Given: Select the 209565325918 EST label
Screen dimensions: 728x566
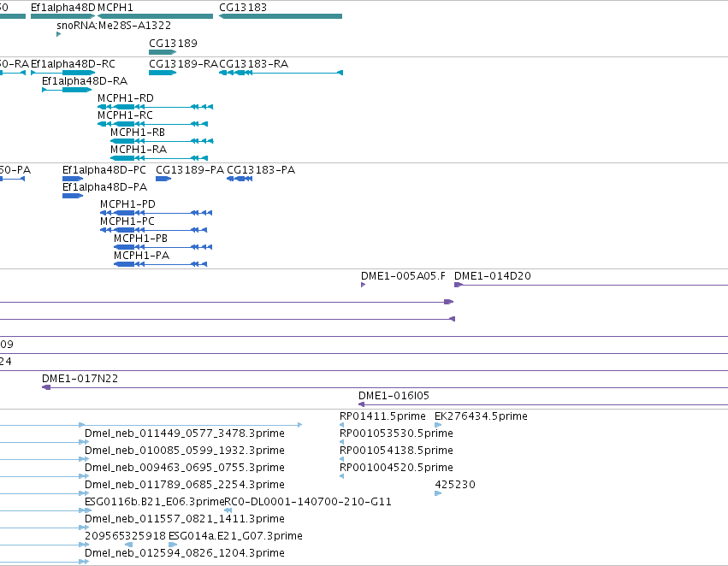Looking at the screenshot, I should tap(126, 536).
